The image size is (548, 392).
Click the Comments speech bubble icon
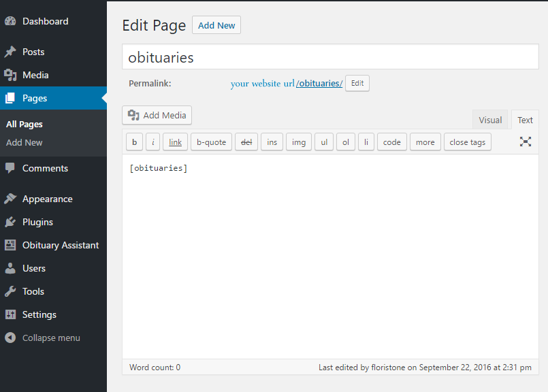coord(10,168)
